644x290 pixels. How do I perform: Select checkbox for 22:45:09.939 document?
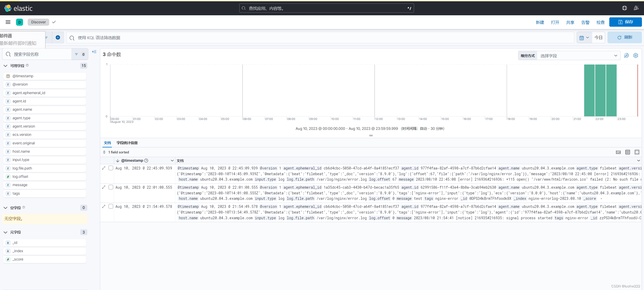(x=111, y=168)
